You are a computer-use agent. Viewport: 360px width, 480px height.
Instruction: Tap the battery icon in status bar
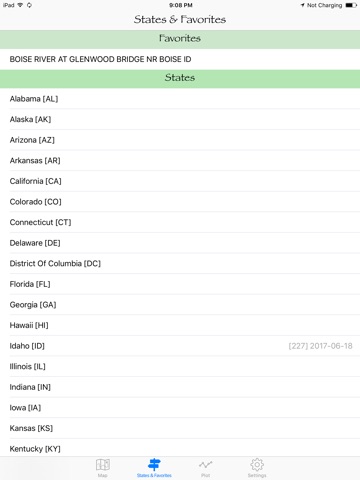point(351,5)
